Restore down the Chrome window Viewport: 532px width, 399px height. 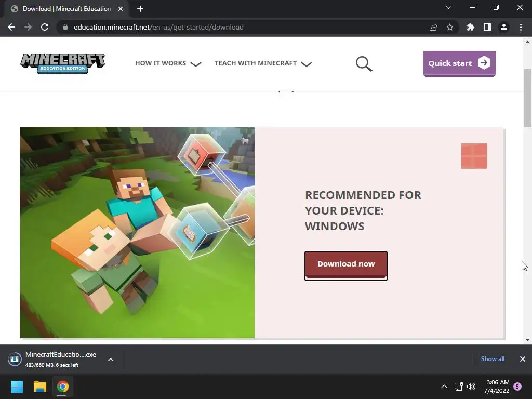pyautogui.click(x=496, y=7)
